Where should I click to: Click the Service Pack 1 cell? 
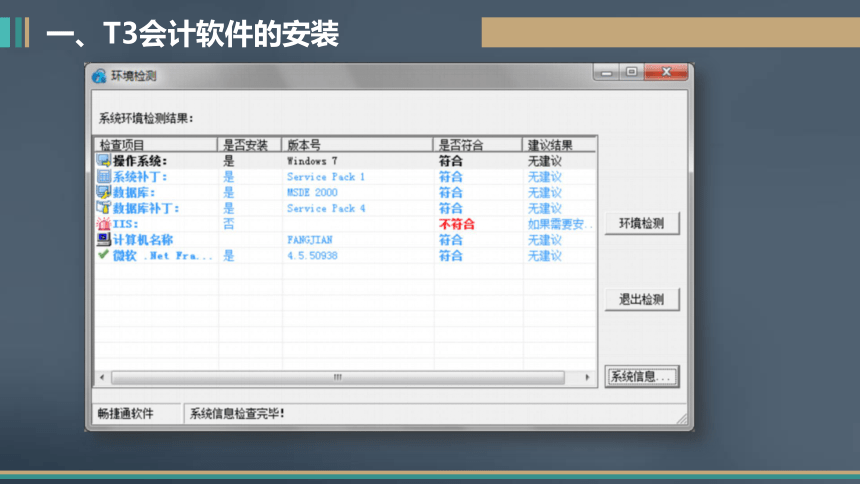[x=326, y=177]
